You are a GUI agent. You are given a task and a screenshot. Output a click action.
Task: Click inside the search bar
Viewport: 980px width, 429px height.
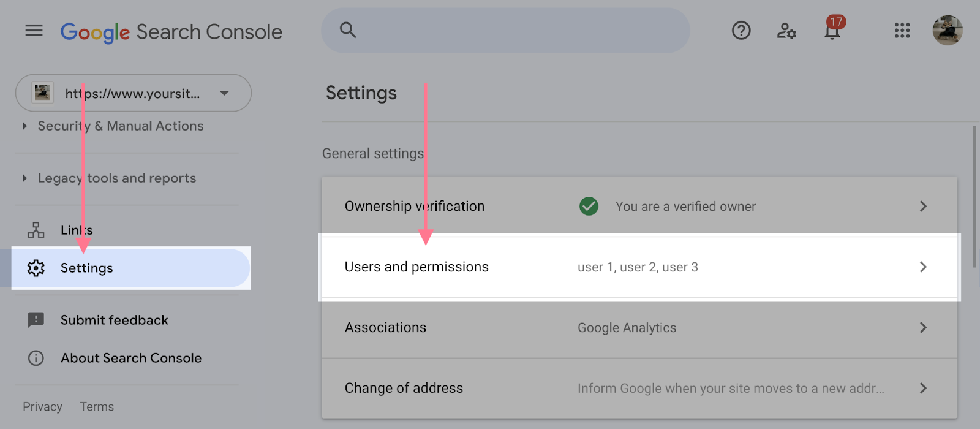pos(505,30)
